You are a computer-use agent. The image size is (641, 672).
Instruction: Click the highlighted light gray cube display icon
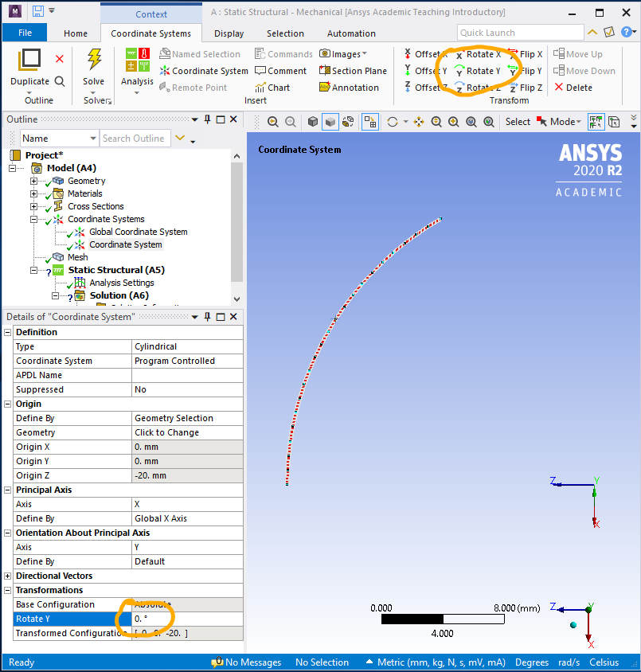tap(330, 122)
